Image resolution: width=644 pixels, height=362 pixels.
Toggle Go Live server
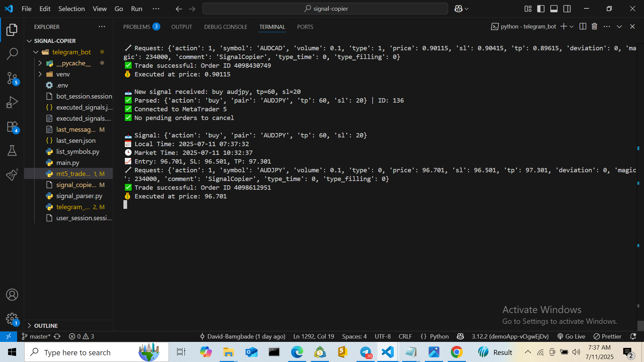(x=571, y=336)
